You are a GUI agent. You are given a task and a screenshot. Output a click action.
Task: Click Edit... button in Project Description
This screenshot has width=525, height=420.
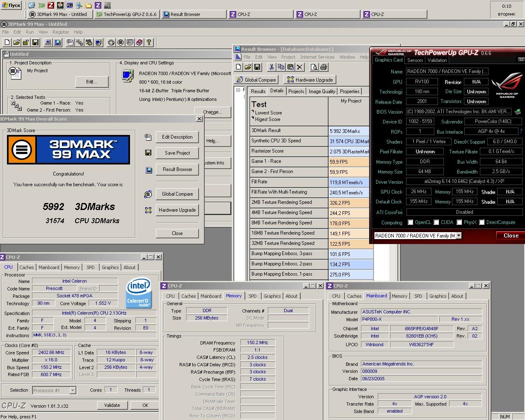[92, 82]
